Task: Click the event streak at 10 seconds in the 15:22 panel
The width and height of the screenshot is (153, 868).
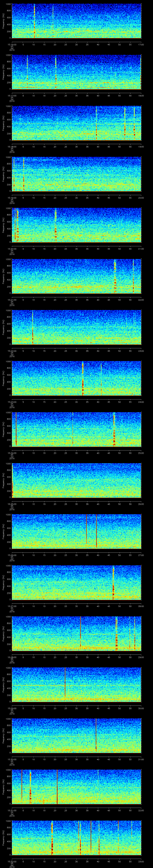Action: 33,327
